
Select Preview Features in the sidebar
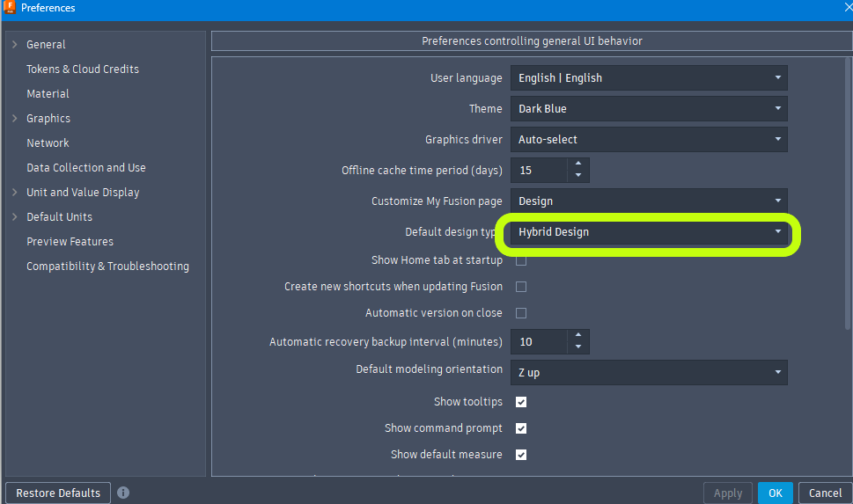(x=70, y=242)
